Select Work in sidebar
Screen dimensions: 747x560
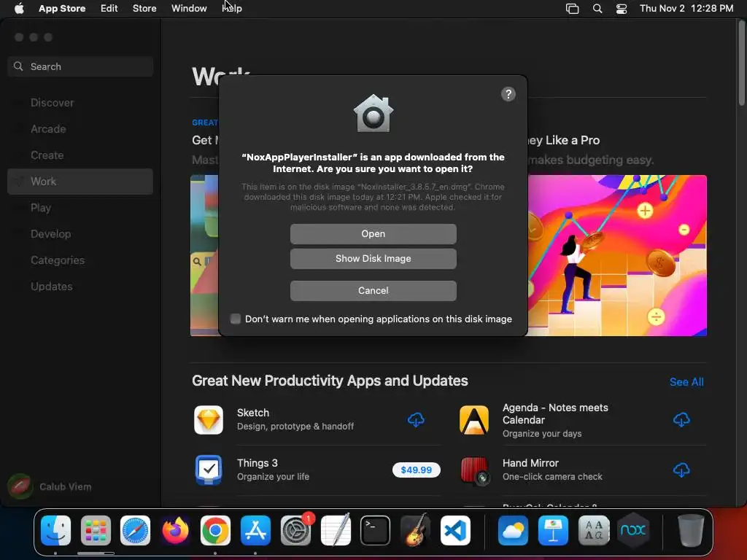coord(80,182)
